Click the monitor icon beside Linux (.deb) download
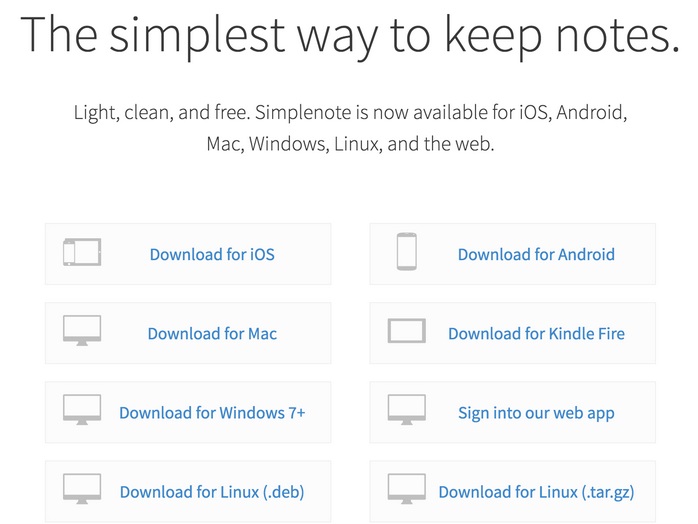This screenshot has height=524, width=698. [x=82, y=489]
